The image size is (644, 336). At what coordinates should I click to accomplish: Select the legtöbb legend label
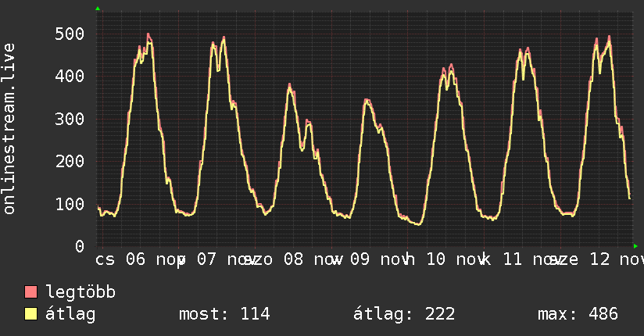[80, 292]
